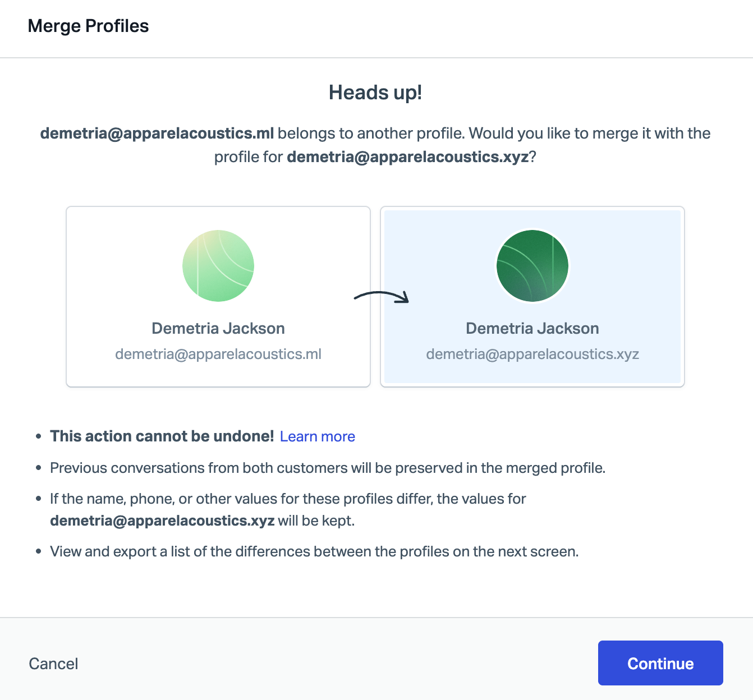Click Demetria Jackson name in left card

point(218,328)
